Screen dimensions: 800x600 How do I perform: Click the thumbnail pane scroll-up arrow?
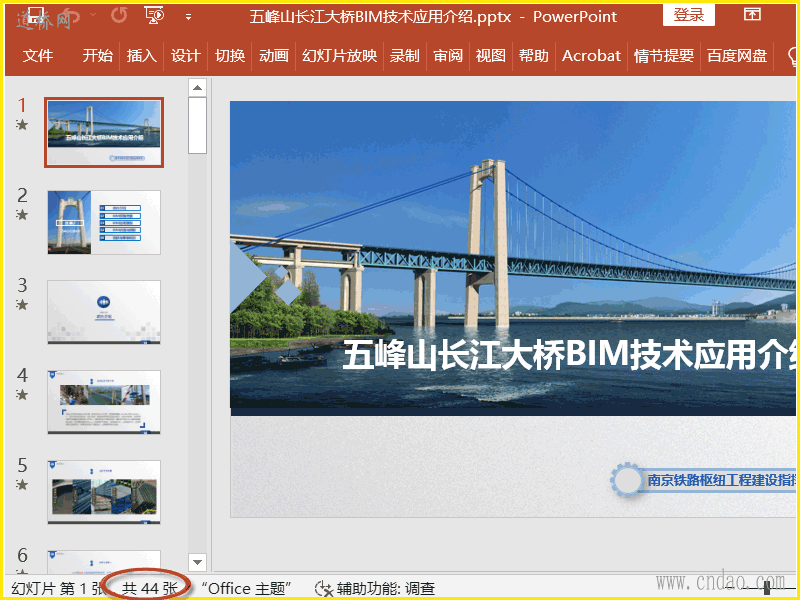[x=197, y=88]
